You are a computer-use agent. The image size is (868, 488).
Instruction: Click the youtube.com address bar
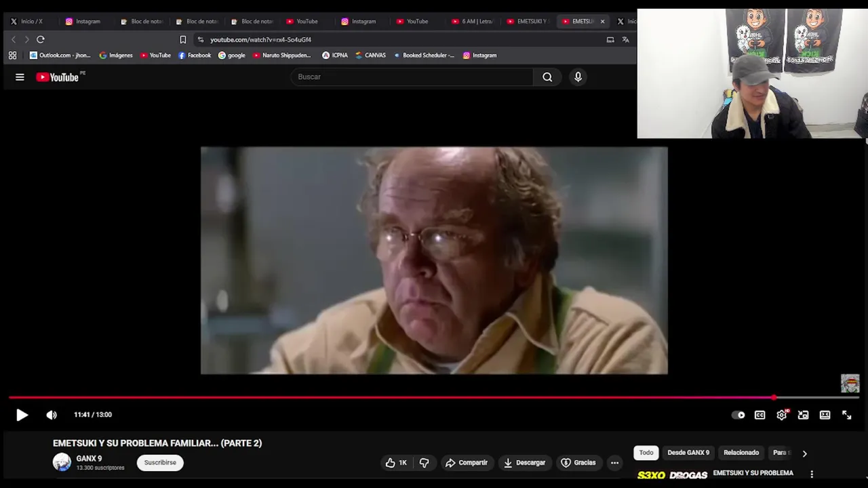[x=400, y=40]
